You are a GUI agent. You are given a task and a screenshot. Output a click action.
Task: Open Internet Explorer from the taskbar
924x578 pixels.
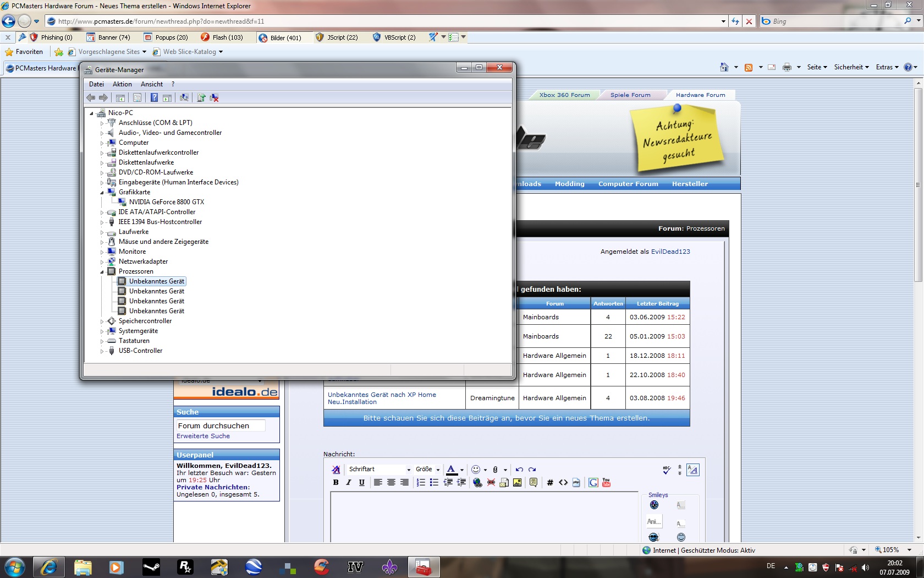pos(48,566)
